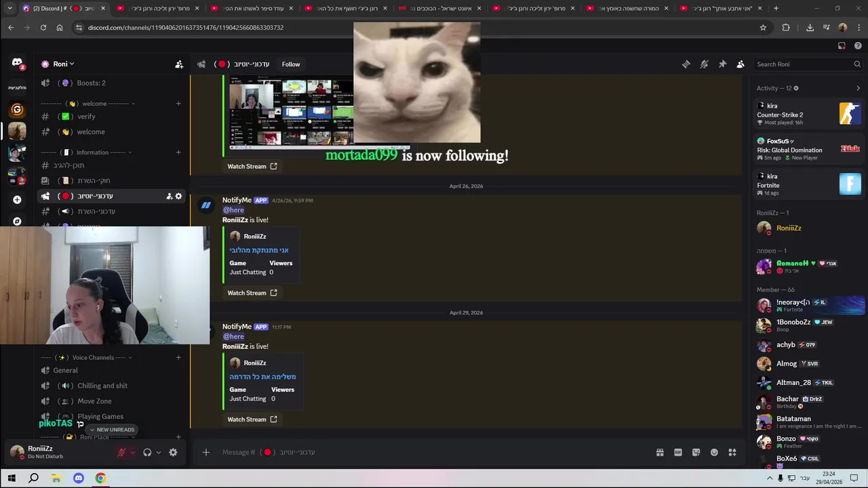Create invite for עדכוני-יוטיוב channel
This screenshot has width=868, height=488.
coord(169,196)
